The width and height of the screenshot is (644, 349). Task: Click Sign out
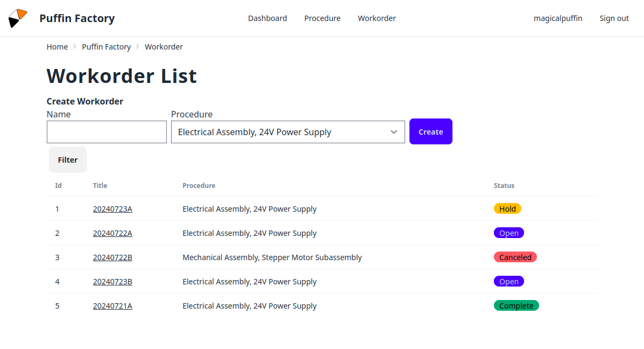click(x=614, y=18)
